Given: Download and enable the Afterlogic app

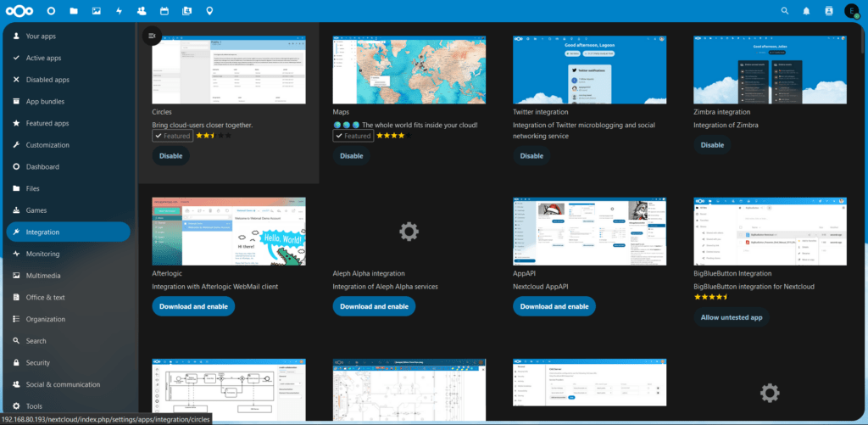Looking at the screenshot, I should (193, 306).
